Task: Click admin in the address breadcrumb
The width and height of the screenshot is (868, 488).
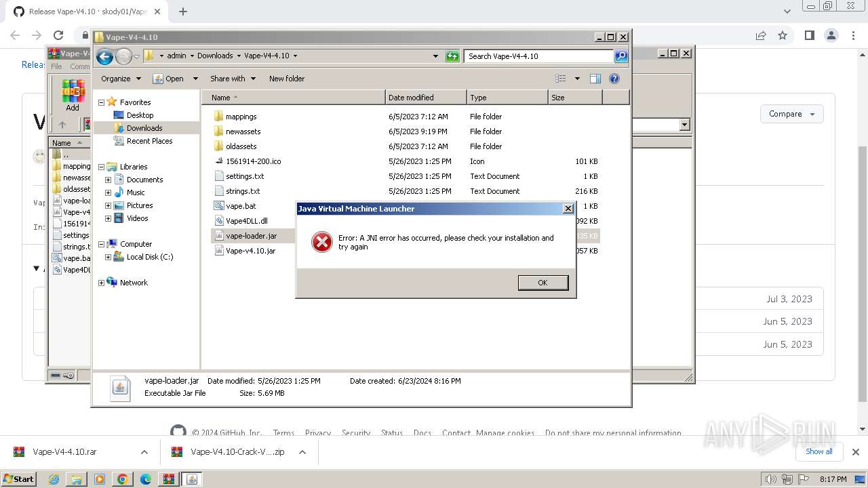Action: click(176, 56)
